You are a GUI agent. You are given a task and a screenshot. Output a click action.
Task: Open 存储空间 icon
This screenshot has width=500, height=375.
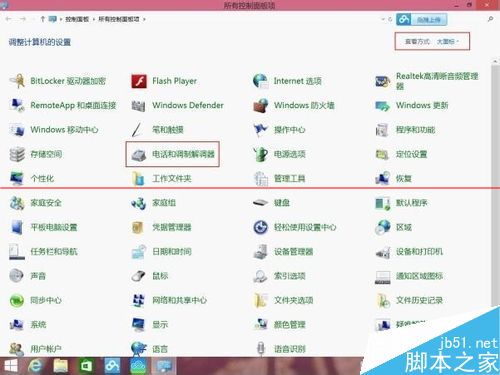(17, 154)
